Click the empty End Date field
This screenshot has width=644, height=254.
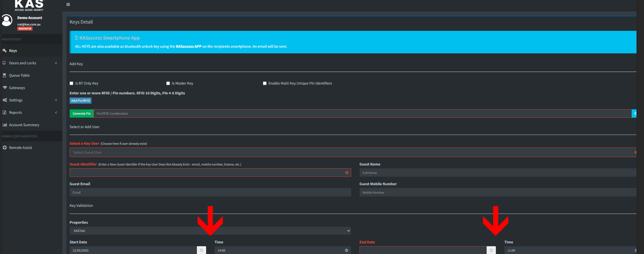(x=423, y=250)
